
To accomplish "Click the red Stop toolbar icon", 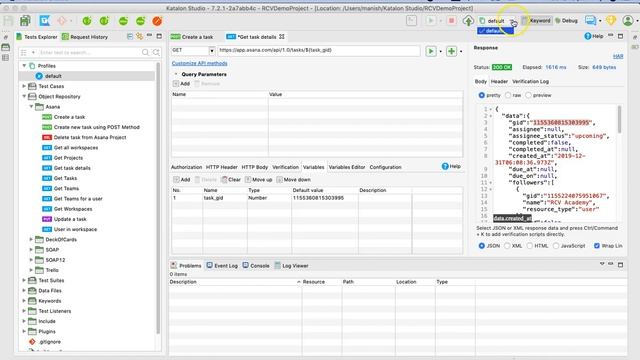I will tap(451, 20).
